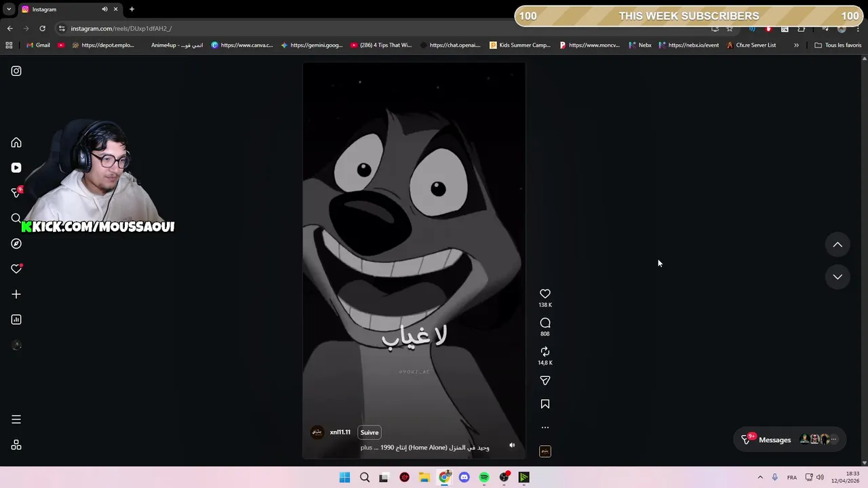868x488 pixels.
Task: Open Spotify from taskbar
Action: [484, 478]
